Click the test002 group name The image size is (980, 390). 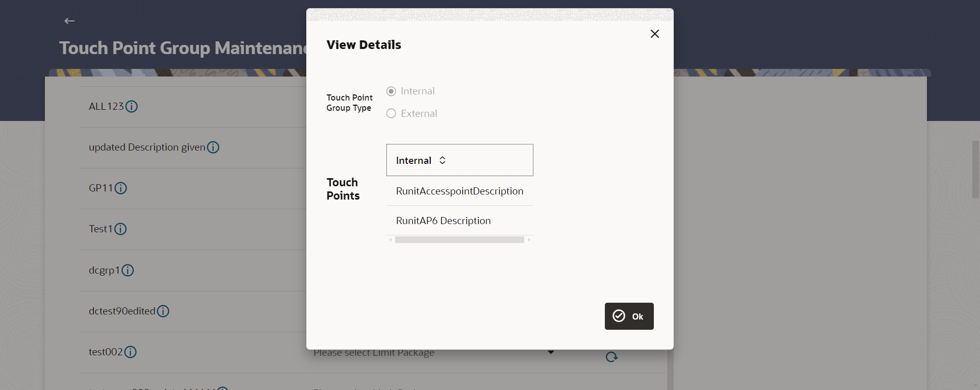[x=106, y=352]
